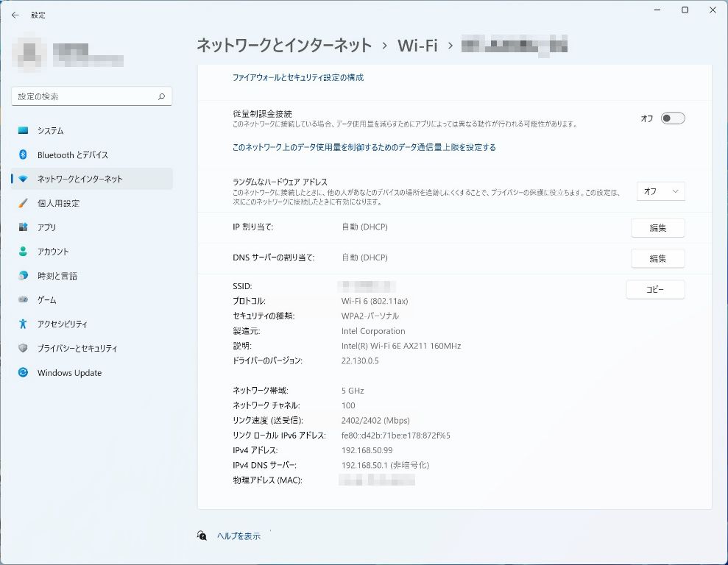This screenshot has width=728, height=565.
Task: Click the search magnifier icon
Action: [x=161, y=96]
